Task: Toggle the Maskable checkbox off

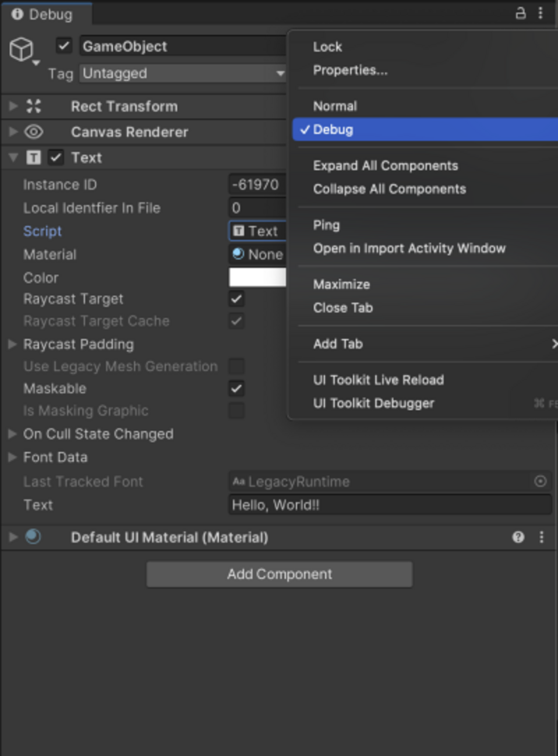Action: [237, 389]
